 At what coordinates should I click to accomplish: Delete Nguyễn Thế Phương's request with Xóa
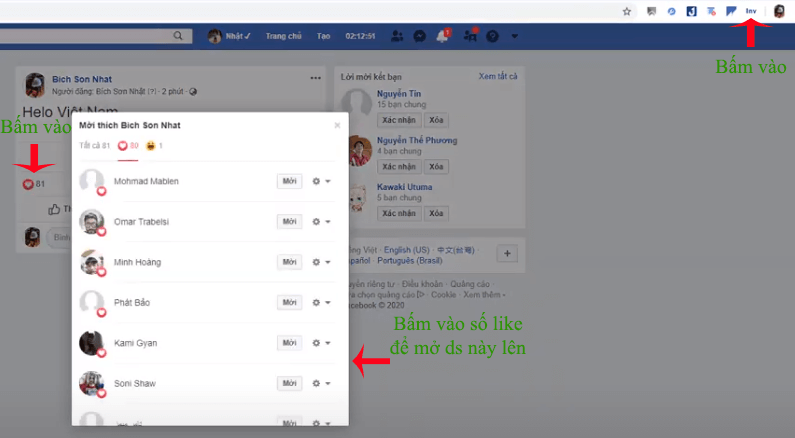click(x=436, y=167)
